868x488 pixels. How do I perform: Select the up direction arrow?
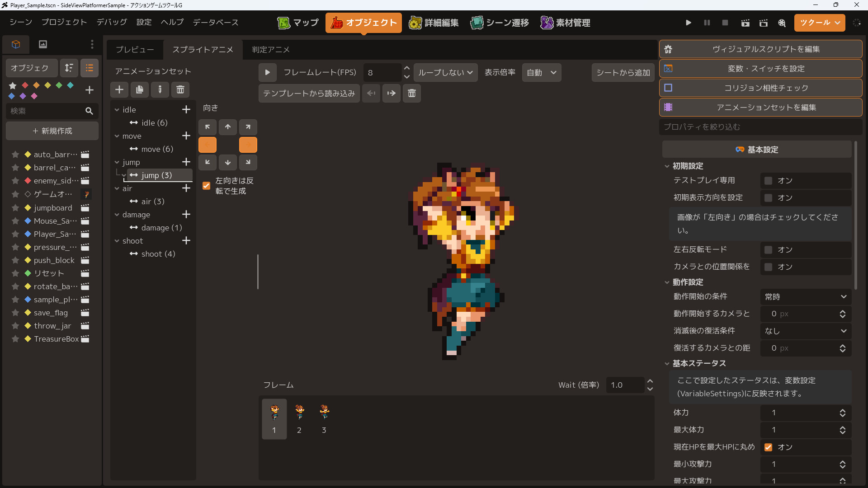pyautogui.click(x=228, y=127)
